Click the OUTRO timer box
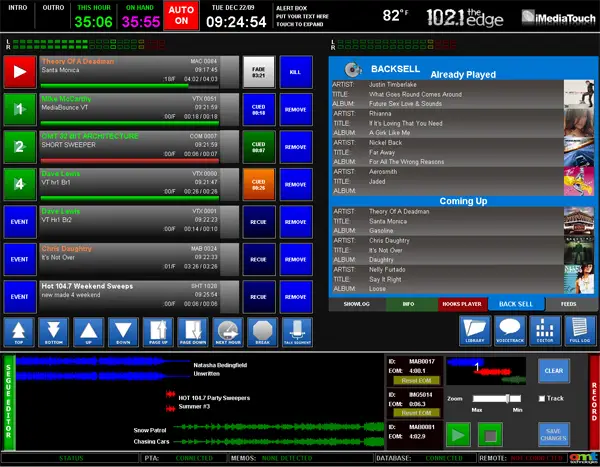This screenshot has height=467, width=600. coord(53,15)
